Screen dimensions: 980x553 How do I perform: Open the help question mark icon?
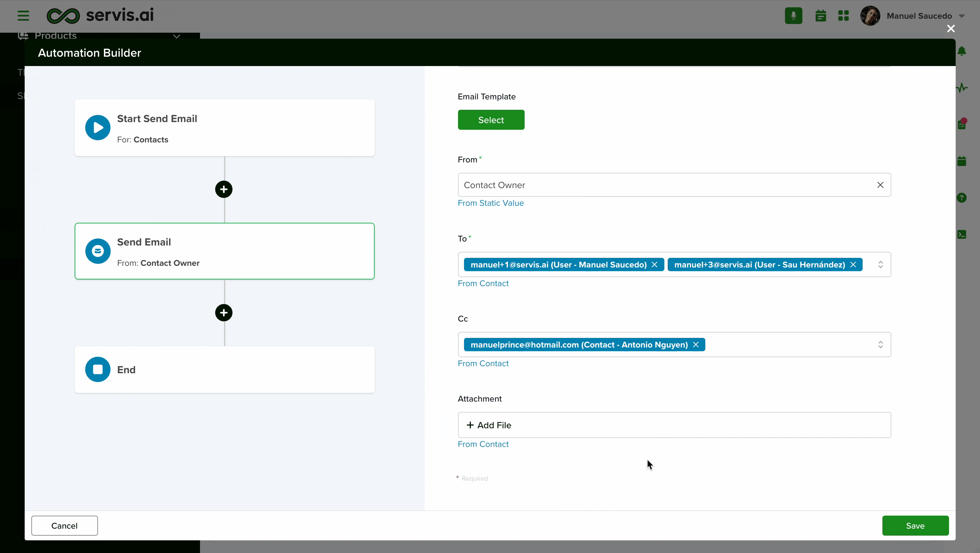click(x=961, y=197)
